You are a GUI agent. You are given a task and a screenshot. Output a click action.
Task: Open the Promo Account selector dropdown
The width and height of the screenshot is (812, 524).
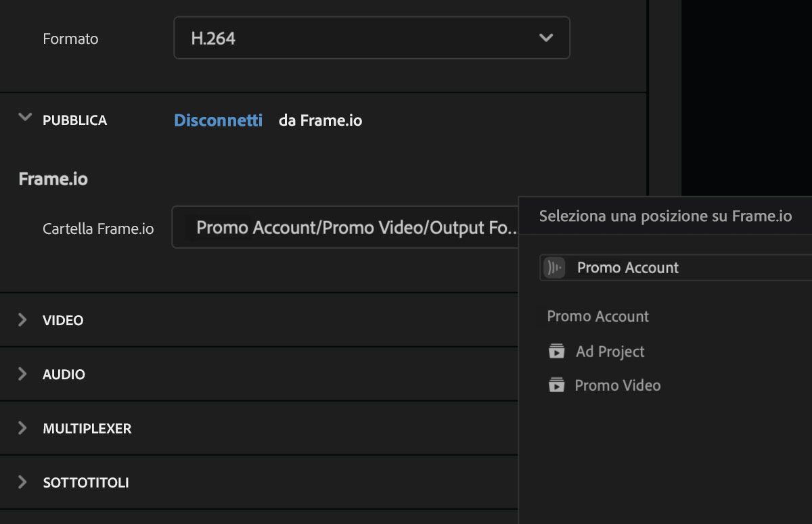(x=676, y=268)
